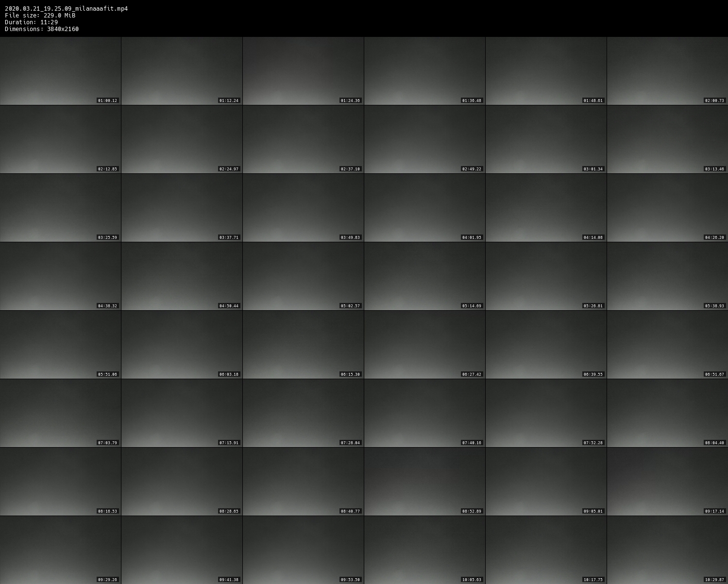Click the 'File size: 229.0 MiB' line

40,16
